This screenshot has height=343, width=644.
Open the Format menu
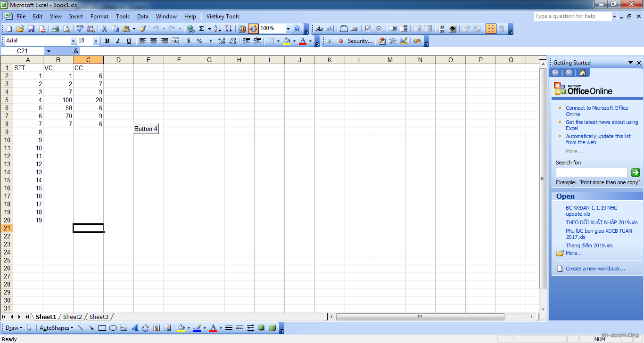point(99,16)
